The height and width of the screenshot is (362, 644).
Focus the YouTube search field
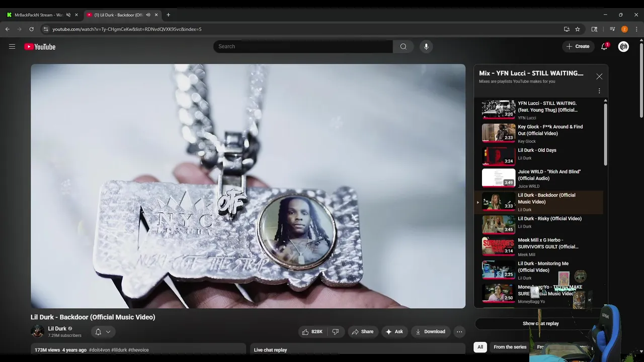click(303, 46)
